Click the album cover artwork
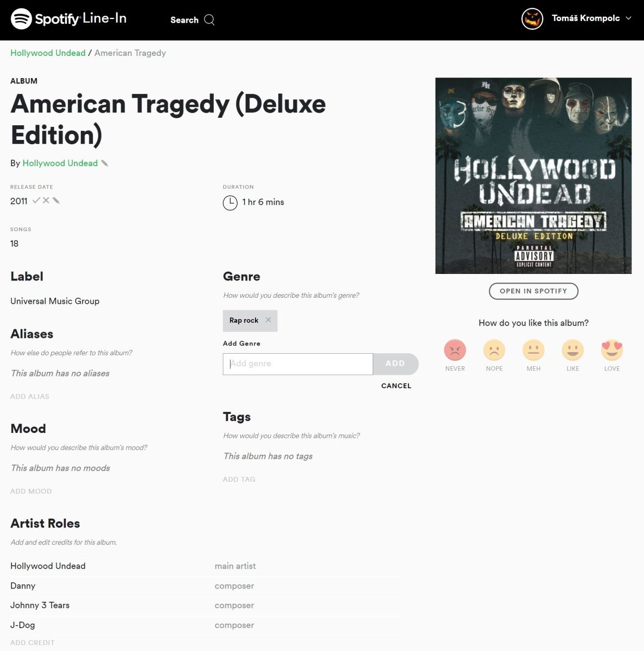Image resolution: width=644 pixels, height=651 pixels. [x=533, y=176]
